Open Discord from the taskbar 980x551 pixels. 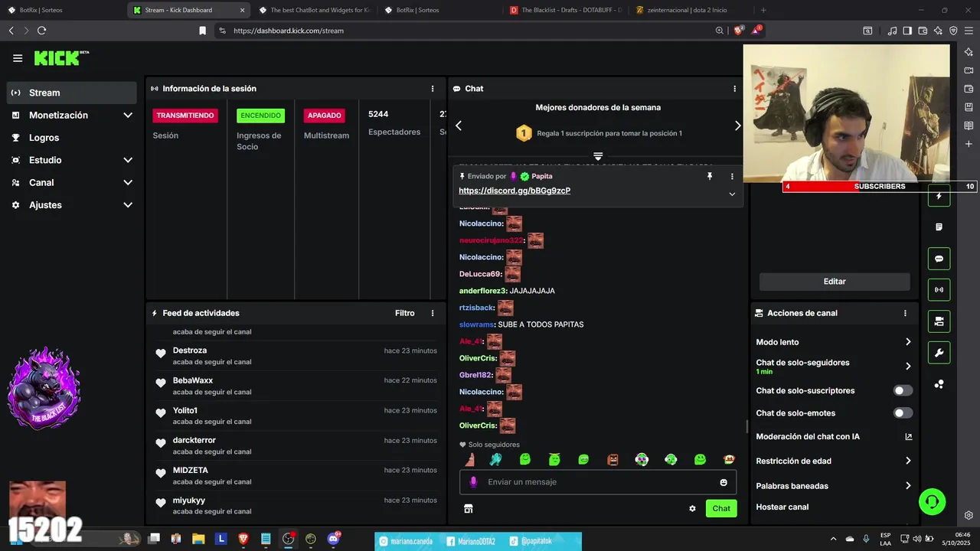pyautogui.click(x=333, y=539)
